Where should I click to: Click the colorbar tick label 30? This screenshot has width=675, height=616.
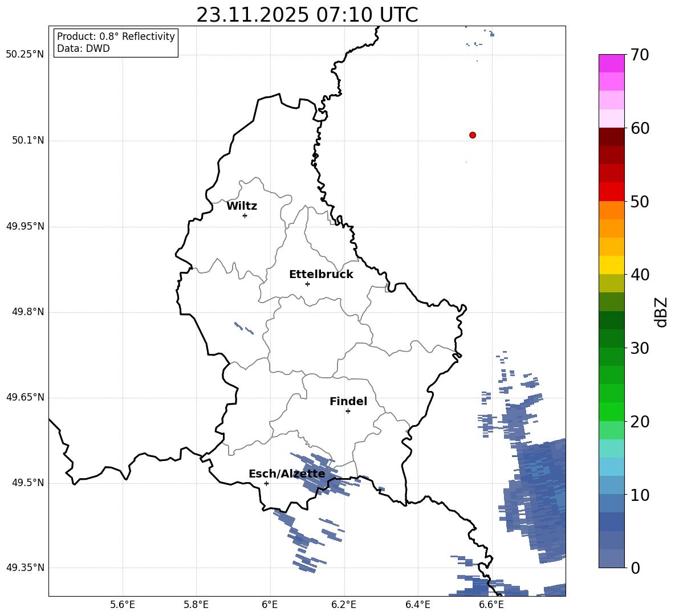coord(640,348)
